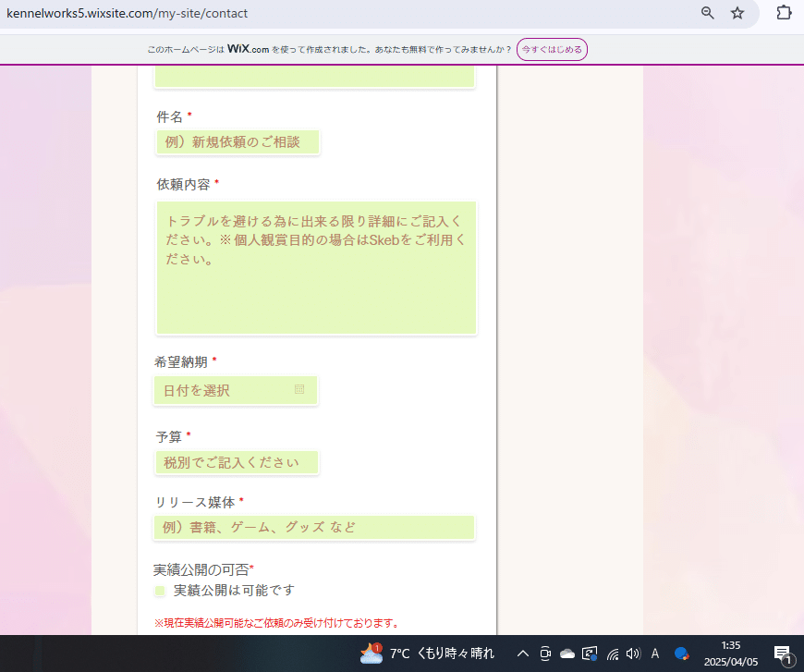Click the red note ※現在実績公開可能なご依頼のみ

click(x=277, y=623)
